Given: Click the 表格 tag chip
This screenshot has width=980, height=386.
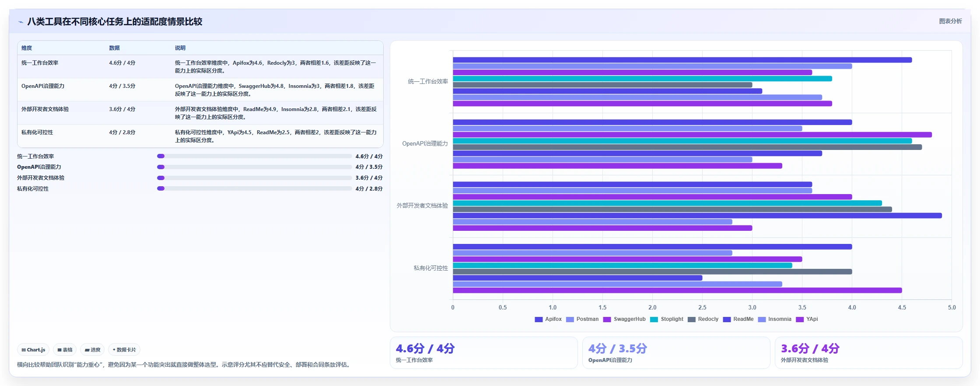Looking at the screenshot, I should point(65,350).
